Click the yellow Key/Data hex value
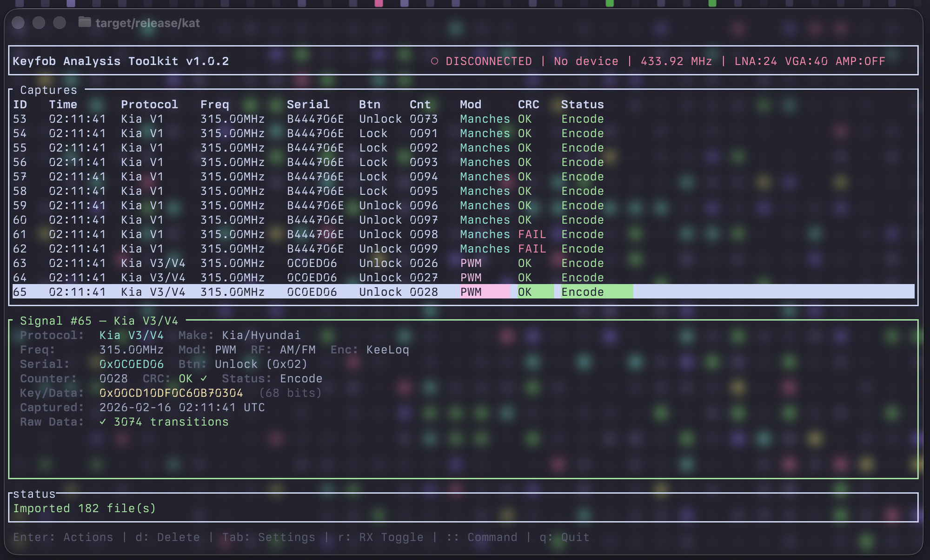930x560 pixels. point(171,393)
